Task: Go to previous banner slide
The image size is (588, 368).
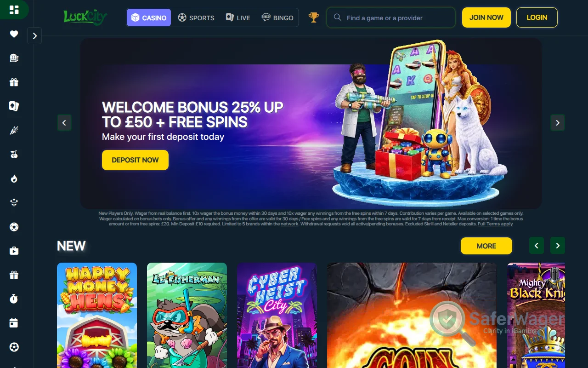Action: click(64, 123)
